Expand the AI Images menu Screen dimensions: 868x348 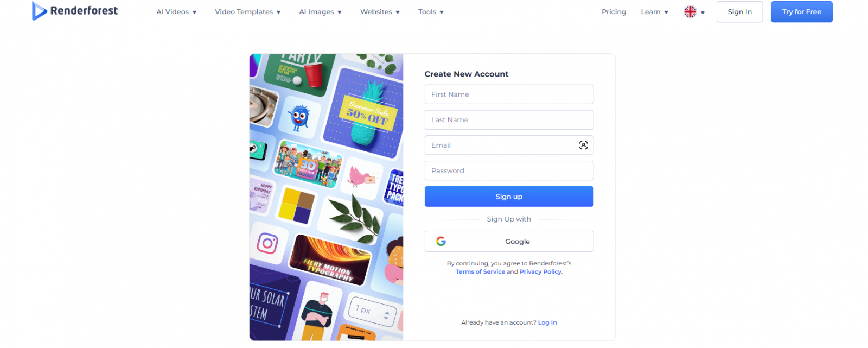point(320,12)
